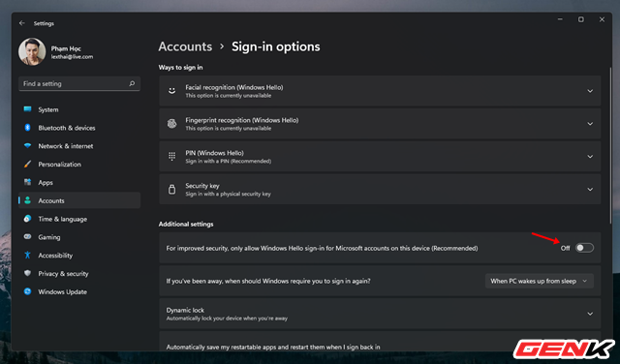This screenshot has height=364, width=620.
Task: Click the search magnifier icon
Action: tap(132, 83)
